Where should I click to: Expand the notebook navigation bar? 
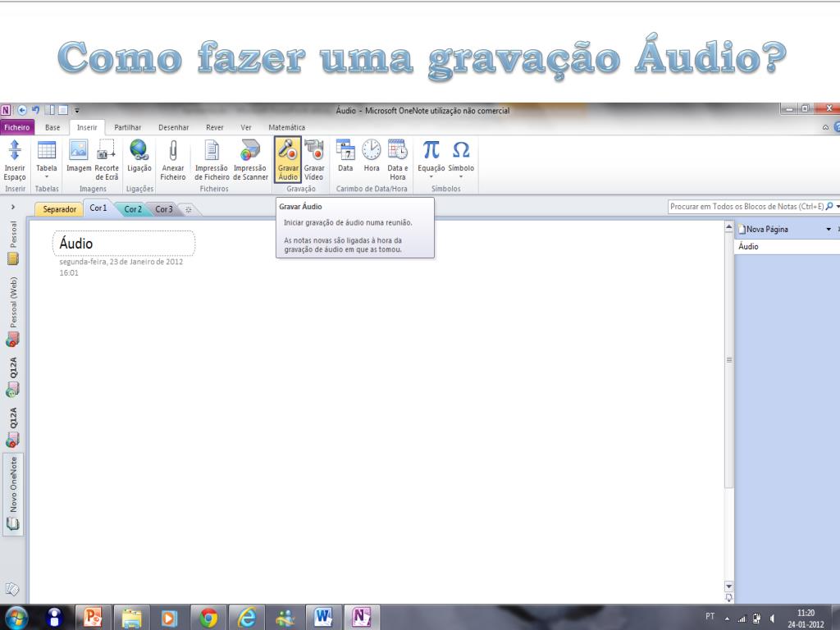[x=13, y=207]
